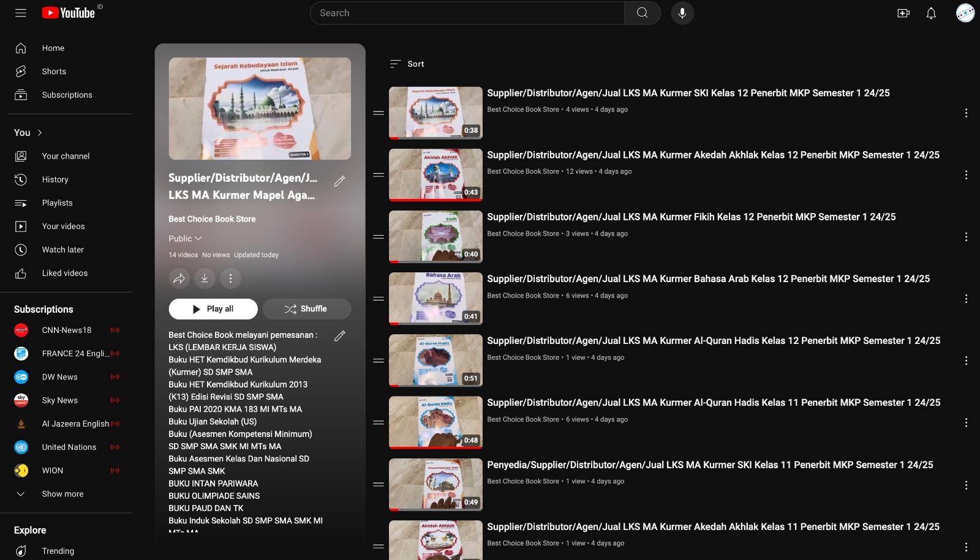Click the voice search microphone icon
The width and height of the screenshot is (980, 560).
click(682, 13)
